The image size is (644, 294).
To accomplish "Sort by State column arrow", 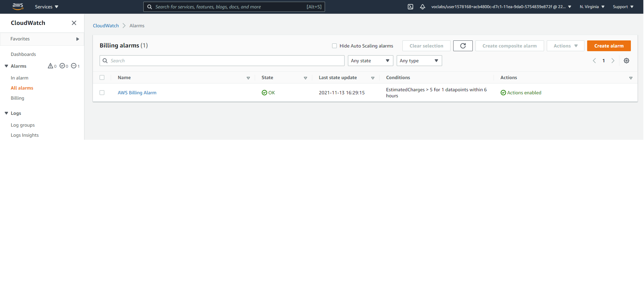I will 306,78.
